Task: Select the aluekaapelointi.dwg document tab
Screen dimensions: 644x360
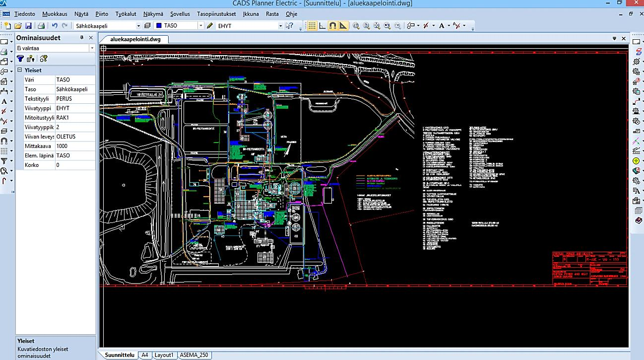Action: click(135, 39)
